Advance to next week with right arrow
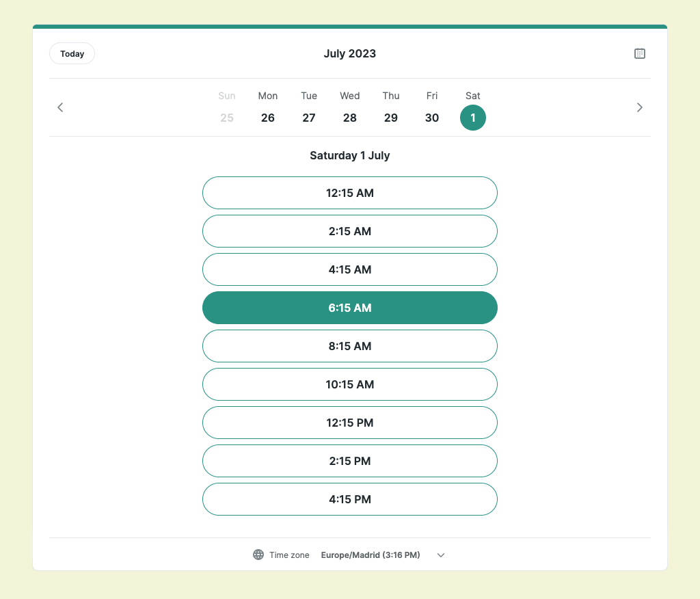This screenshot has height=599, width=700. tap(639, 107)
